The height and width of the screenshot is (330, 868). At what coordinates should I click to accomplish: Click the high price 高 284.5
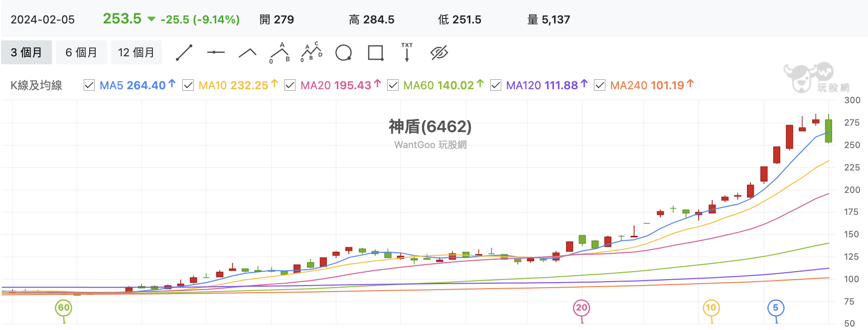(x=371, y=19)
